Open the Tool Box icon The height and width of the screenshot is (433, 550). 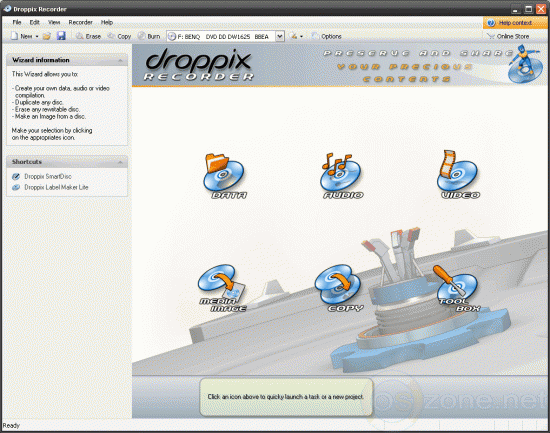click(x=457, y=288)
